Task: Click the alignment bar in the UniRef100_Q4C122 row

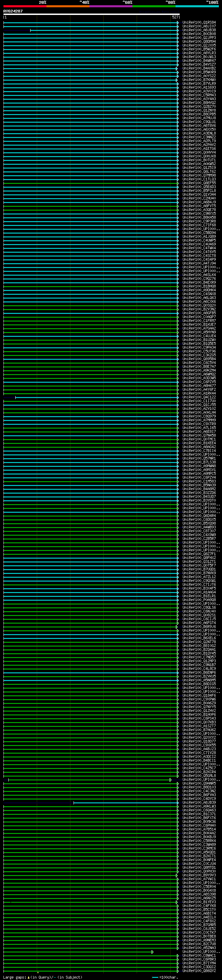Action: (x=97, y=398)
